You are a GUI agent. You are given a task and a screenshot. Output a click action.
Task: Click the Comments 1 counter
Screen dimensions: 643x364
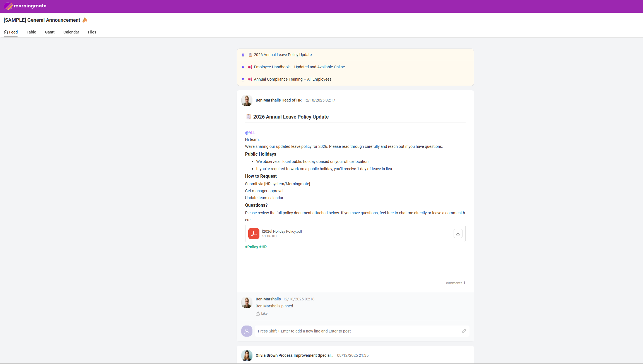454,283
